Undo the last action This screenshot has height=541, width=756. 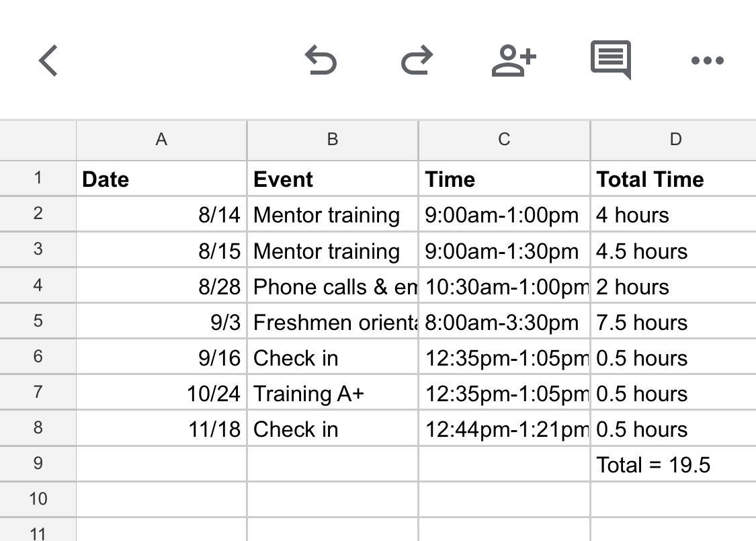[x=321, y=60]
